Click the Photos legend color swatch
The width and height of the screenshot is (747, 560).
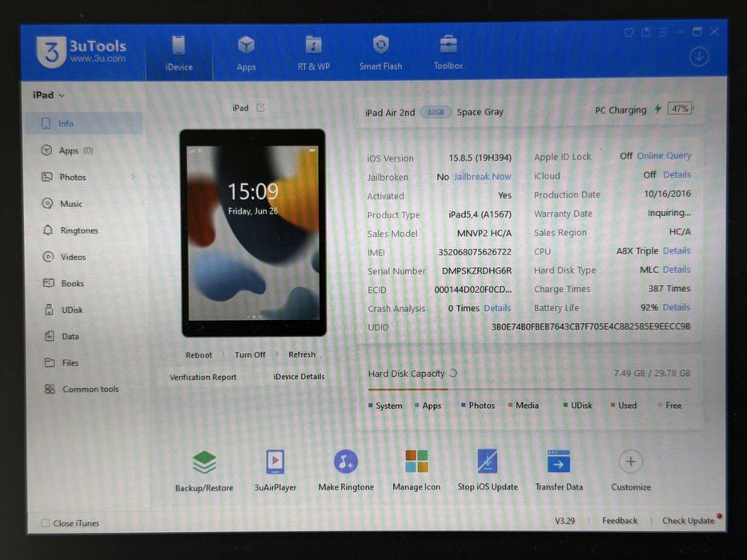pyautogui.click(x=463, y=406)
